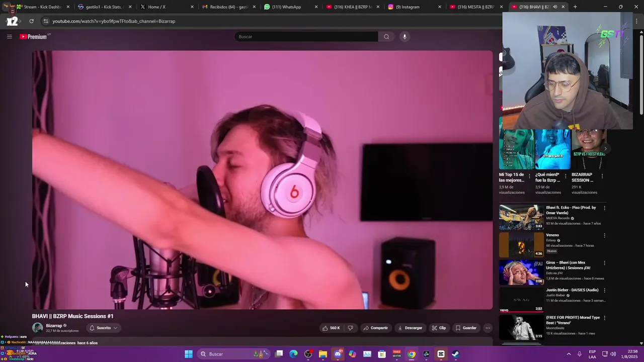Open Giros – Bhavi Sesiones ¡FA! title
This screenshot has height=362, width=644.
click(x=572, y=265)
